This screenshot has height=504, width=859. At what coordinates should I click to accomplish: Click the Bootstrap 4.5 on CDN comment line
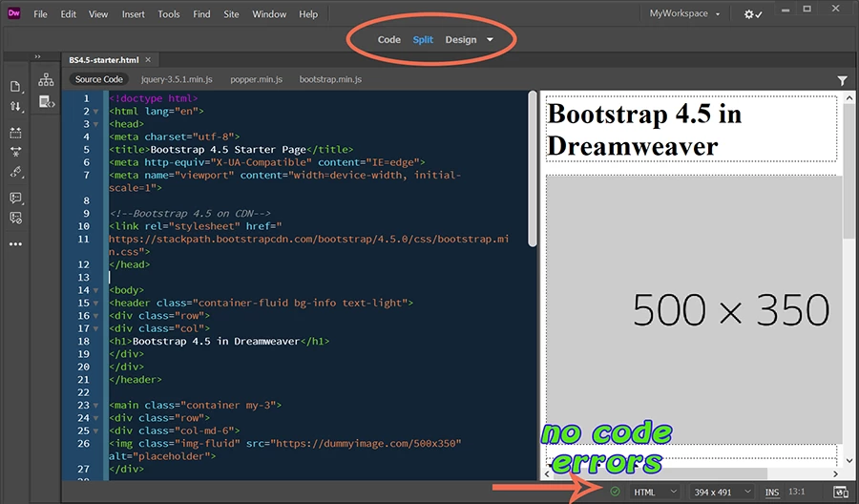pyautogui.click(x=190, y=214)
